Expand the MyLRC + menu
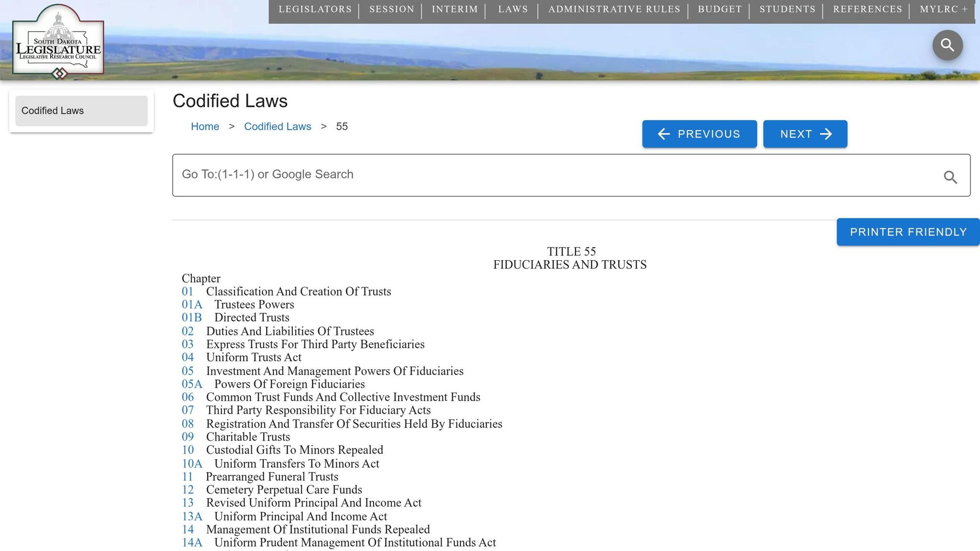The image size is (980, 551). coord(944,10)
